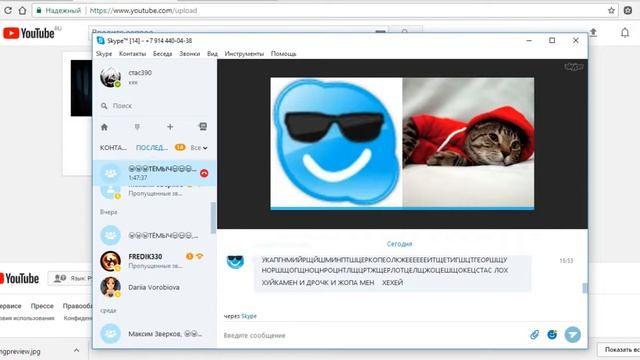The width and height of the screenshot is (640, 360).
Task: Click Сегодня date label in chat
Action: click(399, 244)
